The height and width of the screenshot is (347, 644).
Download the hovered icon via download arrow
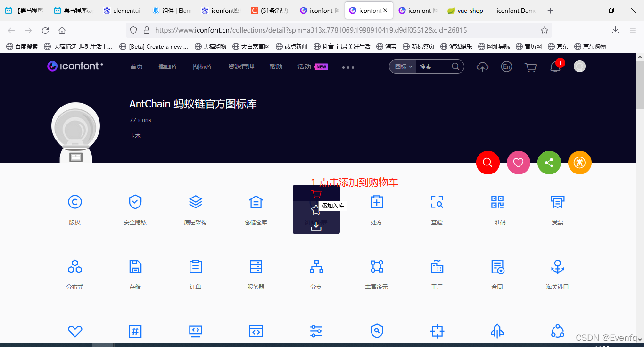[316, 226]
